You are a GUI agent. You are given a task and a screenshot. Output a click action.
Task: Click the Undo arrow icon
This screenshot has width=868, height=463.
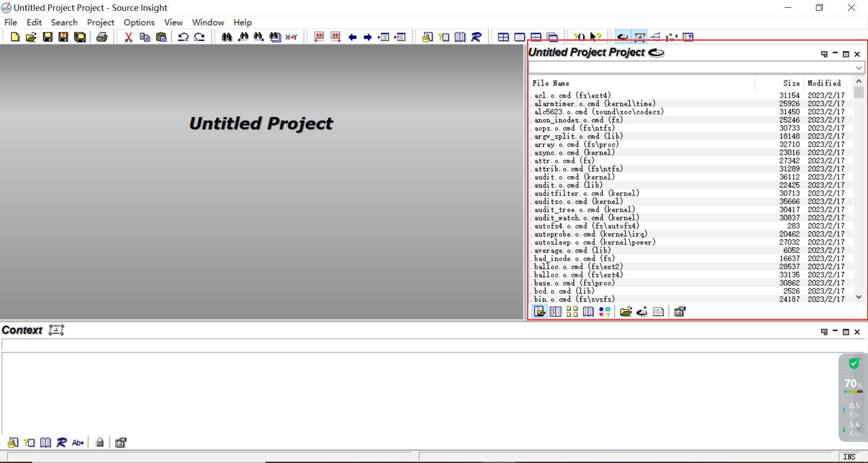pyautogui.click(x=183, y=37)
